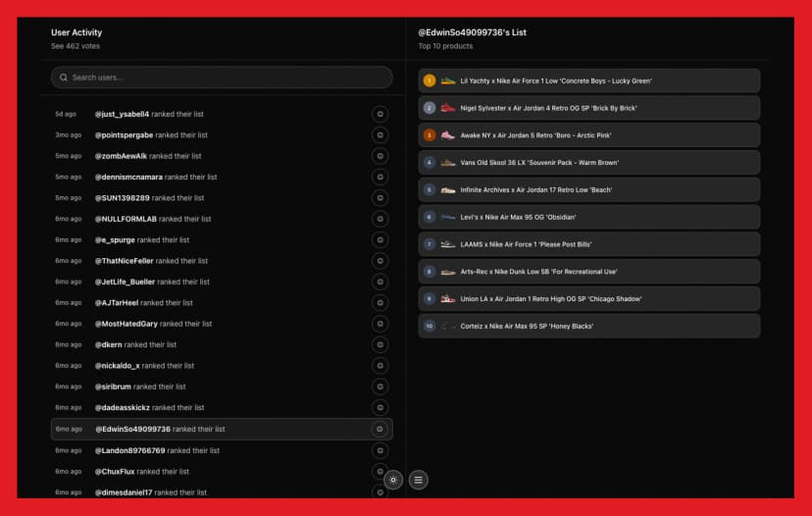Open circle icon beside @pointspergabe row
The height and width of the screenshot is (516, 812).
[380, 135]
